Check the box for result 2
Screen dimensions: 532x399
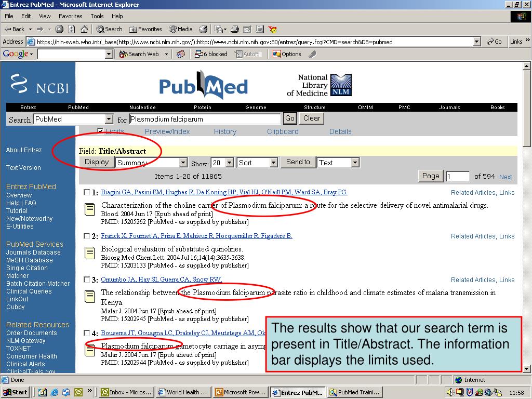coord(87,236)
